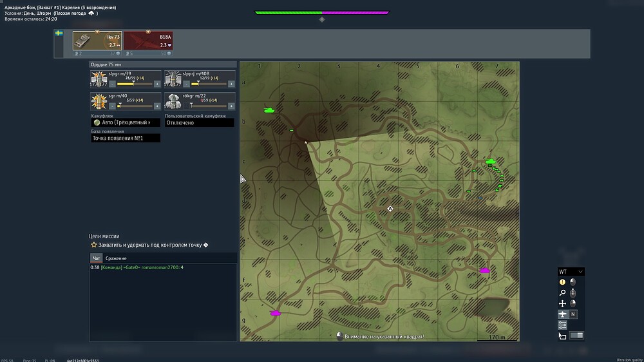Viewport: 644px width, 362px height.
Task: Increase slpprj m/40B shell count with plus
Action: [231, 84]
